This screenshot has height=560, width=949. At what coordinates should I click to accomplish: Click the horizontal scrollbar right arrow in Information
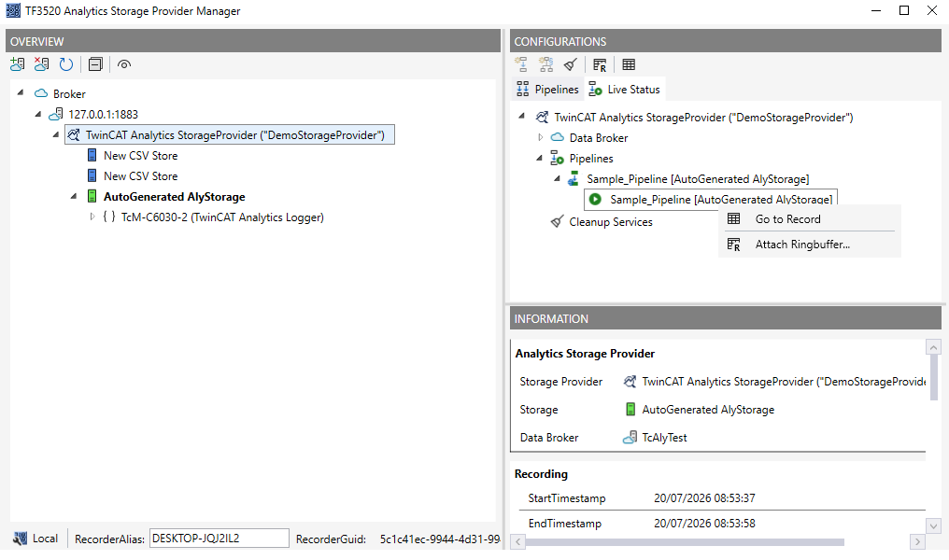click(917, 542)
